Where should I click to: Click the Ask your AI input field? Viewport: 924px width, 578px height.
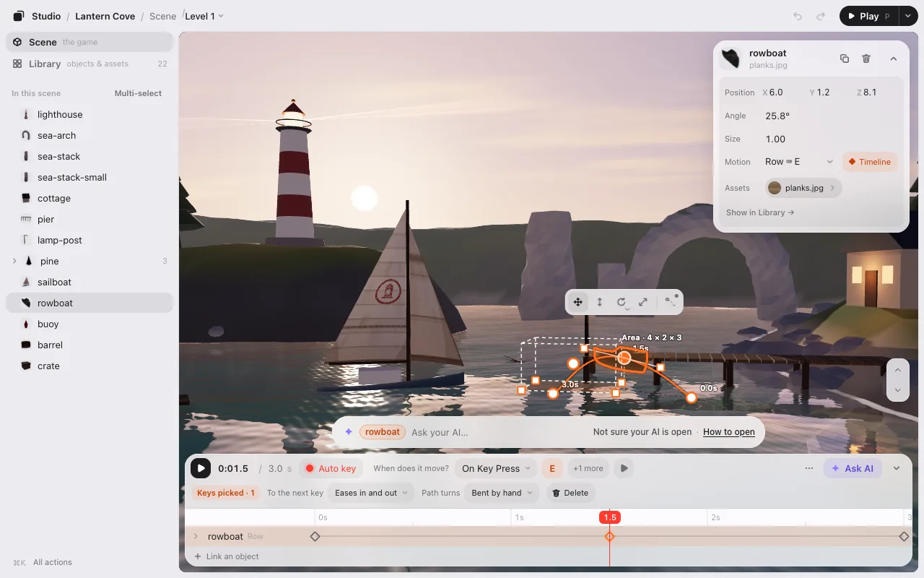tap(497, 432)
